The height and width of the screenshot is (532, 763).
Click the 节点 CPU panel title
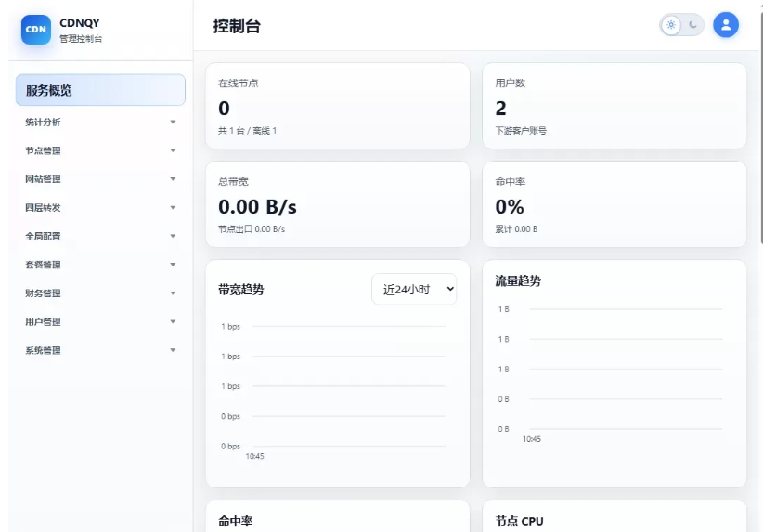(519, 521)
